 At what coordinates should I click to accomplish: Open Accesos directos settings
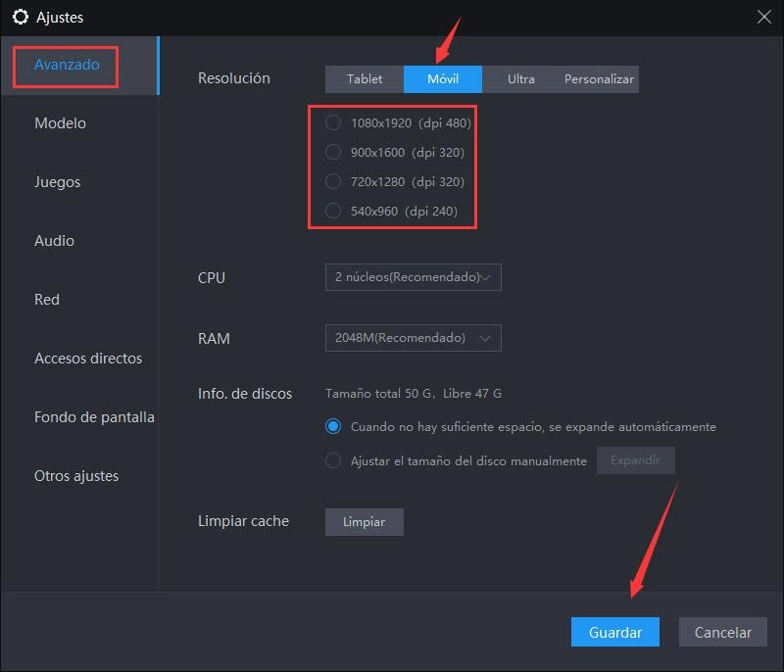(x=88, y=359)
